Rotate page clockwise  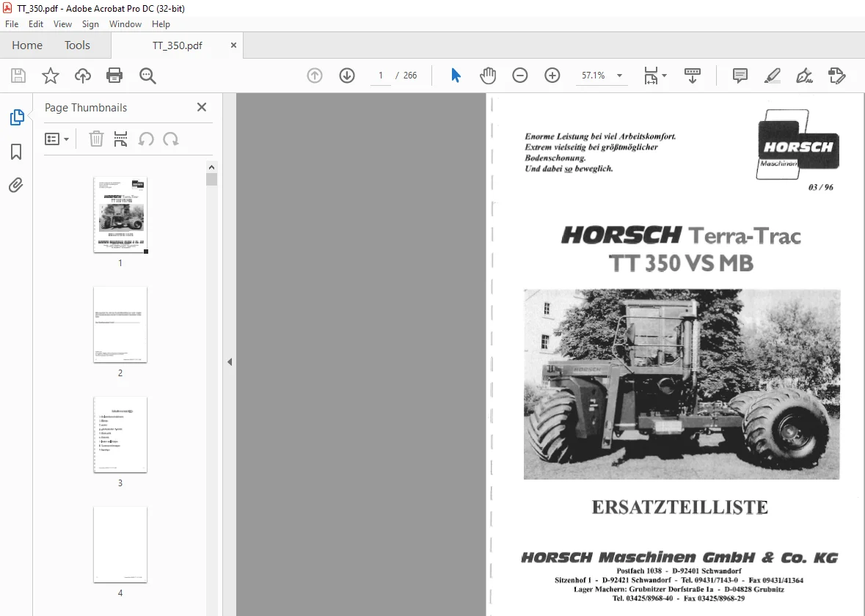tap(171, 139)
